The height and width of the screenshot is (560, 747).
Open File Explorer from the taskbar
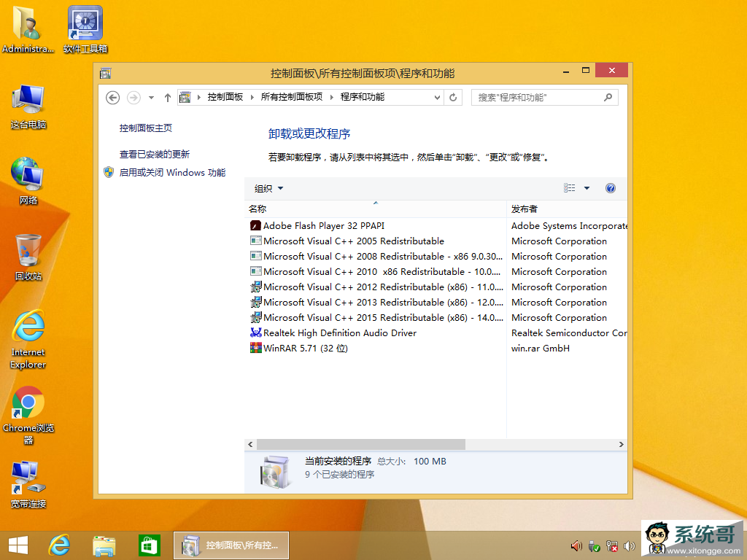pyautogui.click(x=104, y=545)
